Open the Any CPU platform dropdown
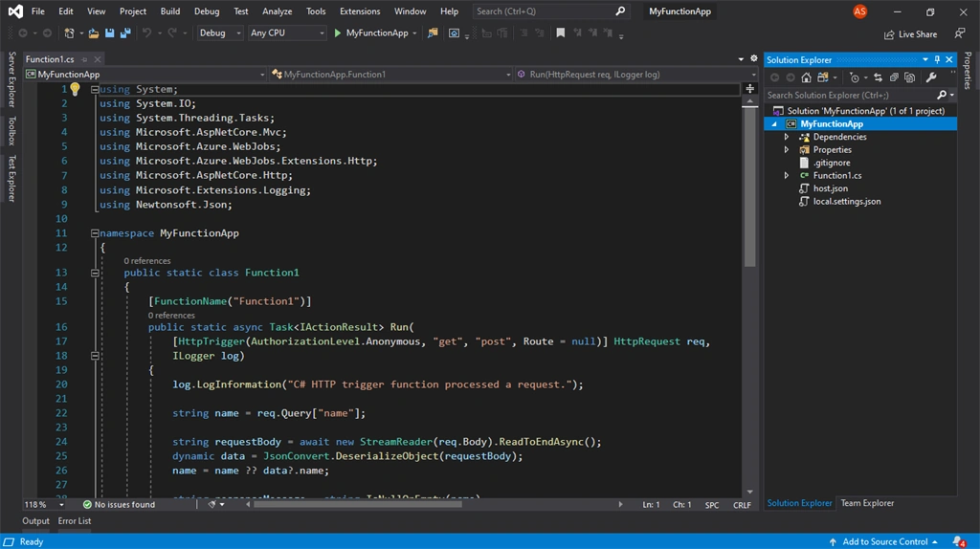Screen dimensions: 980x549 (x=287, y=33)
